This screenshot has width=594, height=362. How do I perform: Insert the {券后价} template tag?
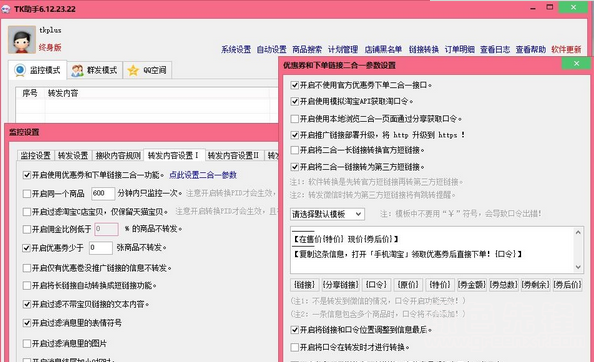pyautogui.click(x=567, y=285)
